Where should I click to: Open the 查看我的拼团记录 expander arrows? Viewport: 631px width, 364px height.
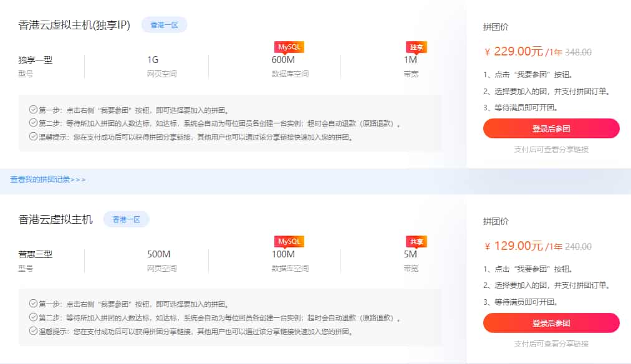pyautogui.click(x=47, y=179)
